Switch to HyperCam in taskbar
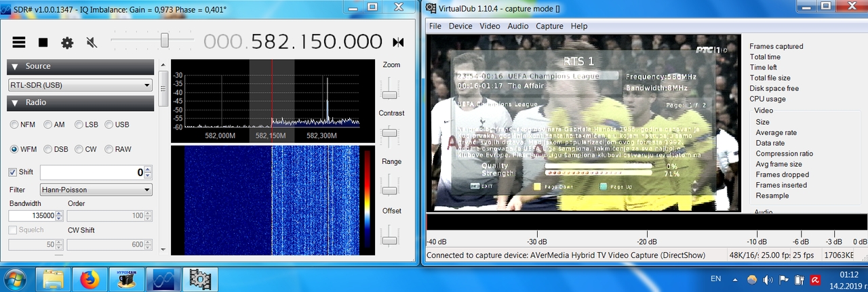Screen dimensions: 868x292 click(x=126, y=278)
